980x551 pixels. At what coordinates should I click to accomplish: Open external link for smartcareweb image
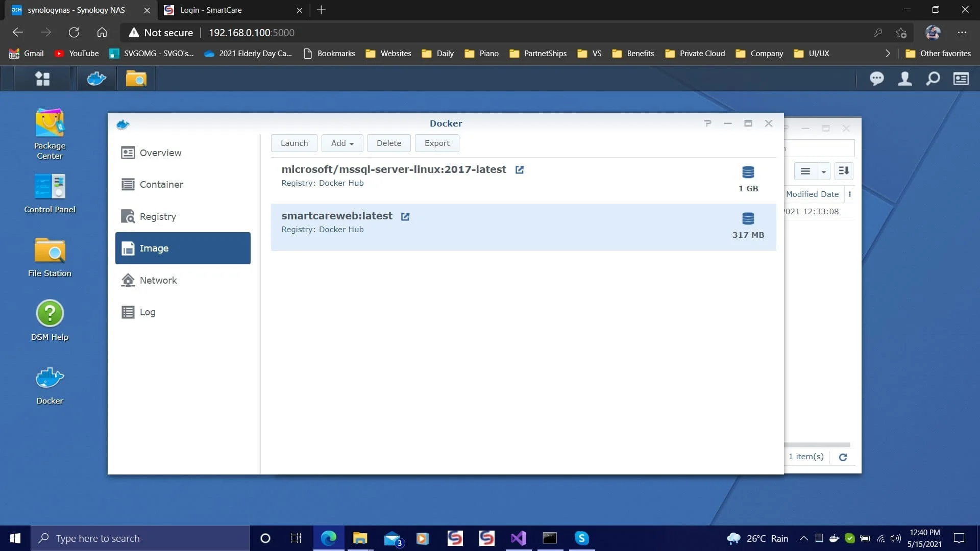[x=405, y=216]
